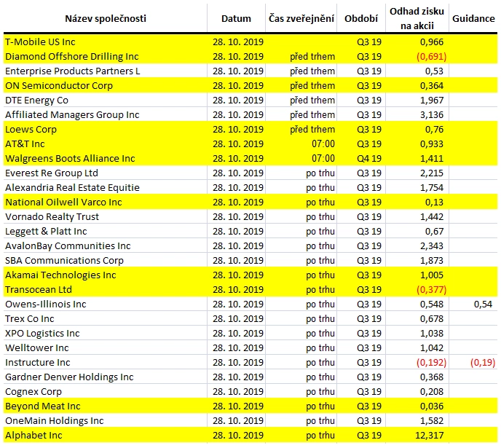Click 'po trhu' in the Everest Re row
Screen dimensions: 501x448
pos(320,173)
